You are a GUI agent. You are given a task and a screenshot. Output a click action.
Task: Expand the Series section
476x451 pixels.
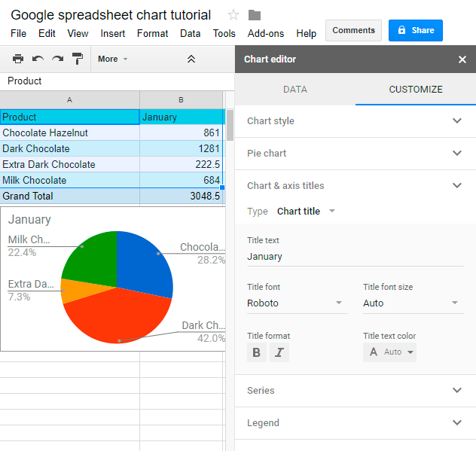[355, 390]
